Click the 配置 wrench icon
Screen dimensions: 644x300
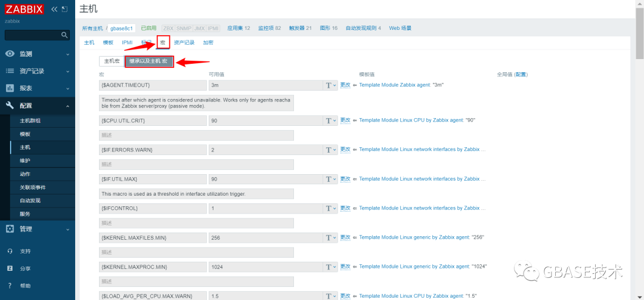[10, 105]
